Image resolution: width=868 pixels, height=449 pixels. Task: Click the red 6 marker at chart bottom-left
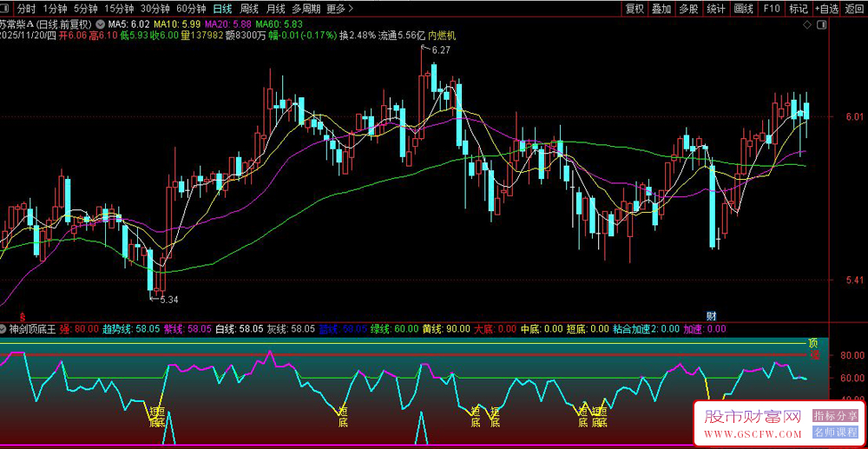[x=22, y=315]
